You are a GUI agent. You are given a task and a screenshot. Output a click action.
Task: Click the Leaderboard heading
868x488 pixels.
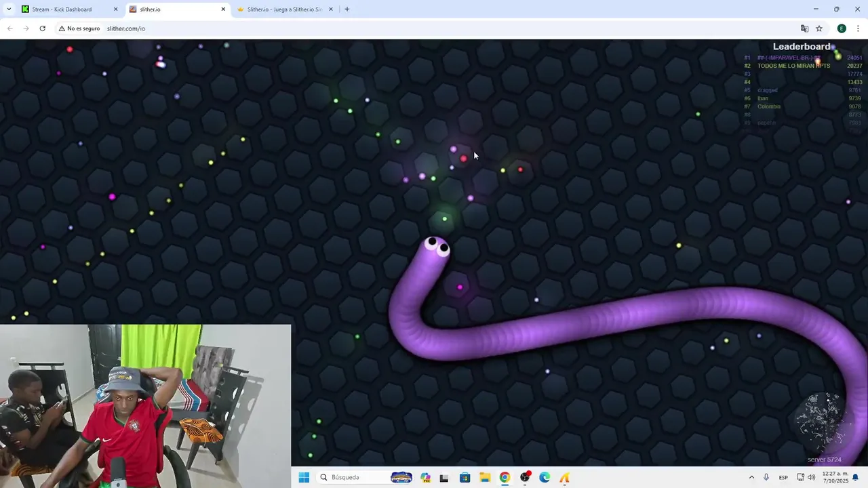(x=802, y=46)
